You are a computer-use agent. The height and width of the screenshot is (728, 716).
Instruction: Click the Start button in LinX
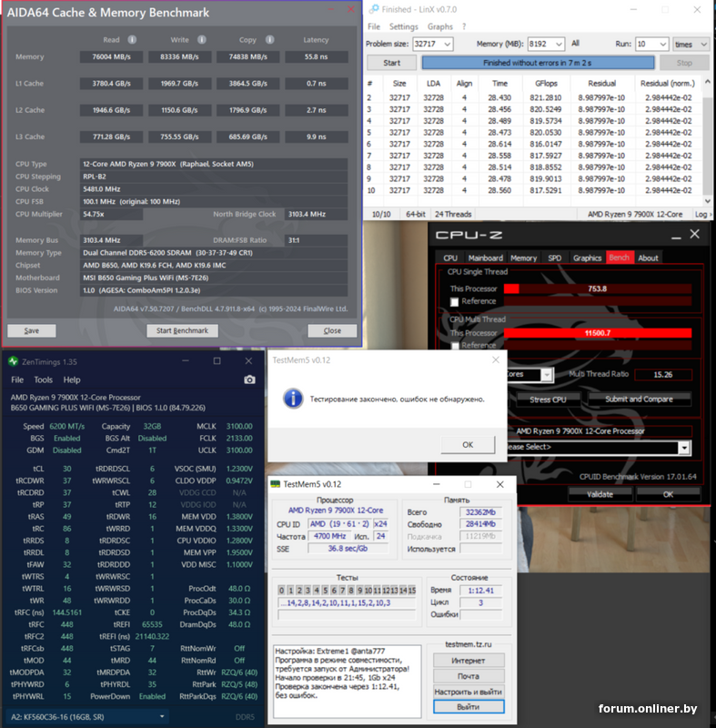[391, 63]
